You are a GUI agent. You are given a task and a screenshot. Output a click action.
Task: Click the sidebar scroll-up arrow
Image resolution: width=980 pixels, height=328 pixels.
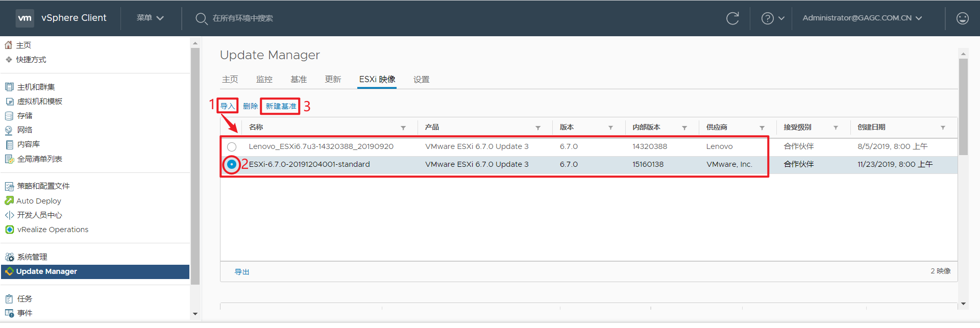click(x=195, y=43)
